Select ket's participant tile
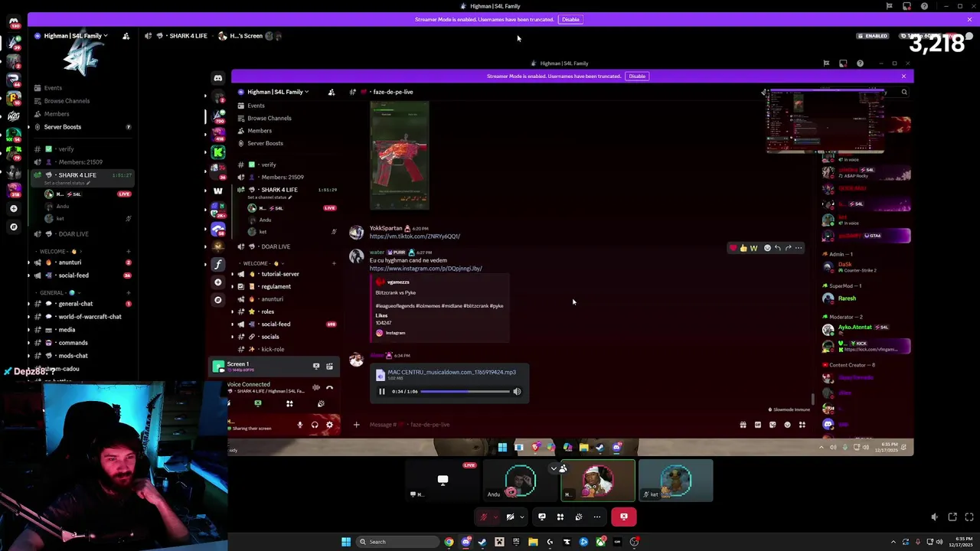 676,481
